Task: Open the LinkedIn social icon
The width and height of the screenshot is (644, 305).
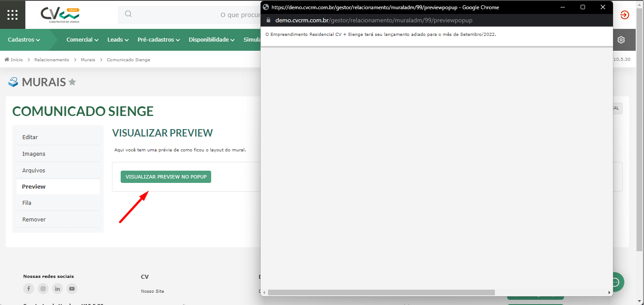Action: [x=57, y=288]
